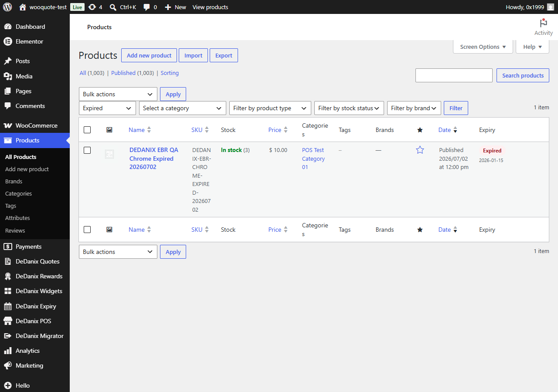Open Filter by stock status dropdown
This screenshot has height=392, width=558.
(349, 108)
